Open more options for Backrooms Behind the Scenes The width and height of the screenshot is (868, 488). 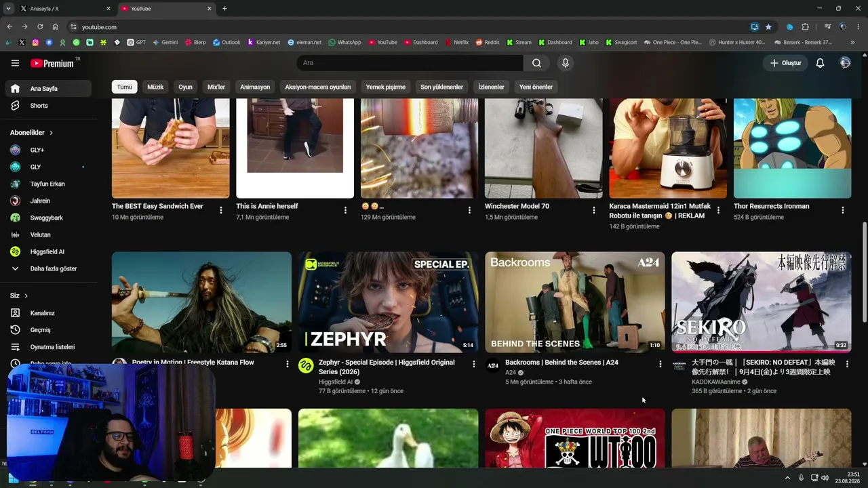(x=660, y=364)
